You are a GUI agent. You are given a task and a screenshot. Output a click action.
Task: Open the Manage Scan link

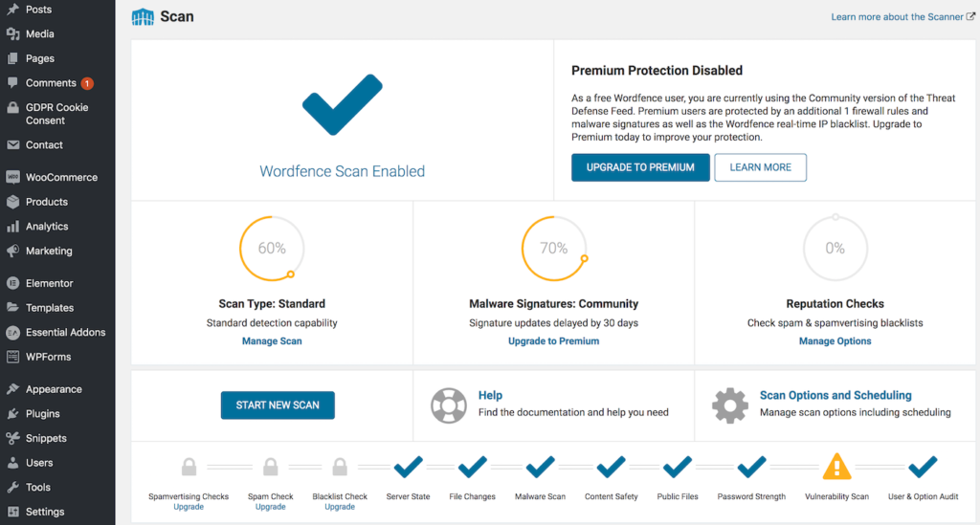[272, 340]
